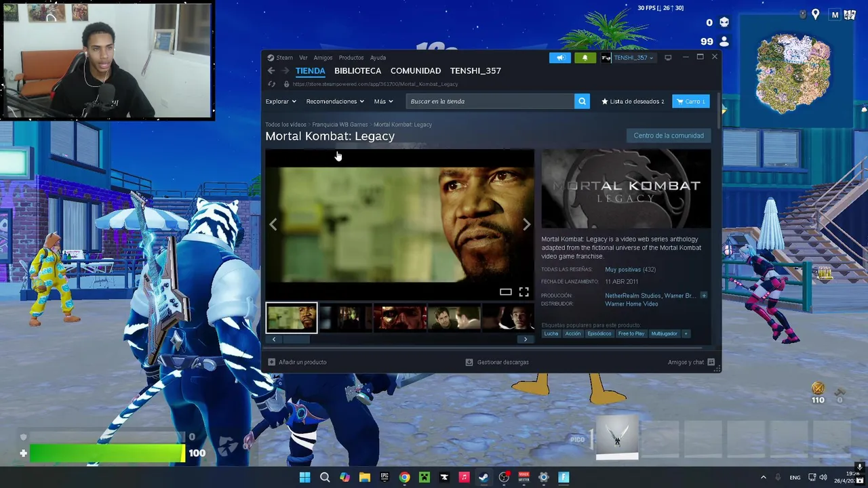The height and width of the screenshot is (488, 868).
Task: Open Minecraft creeper icon from taskbar
Action: (x=424, y=477)
